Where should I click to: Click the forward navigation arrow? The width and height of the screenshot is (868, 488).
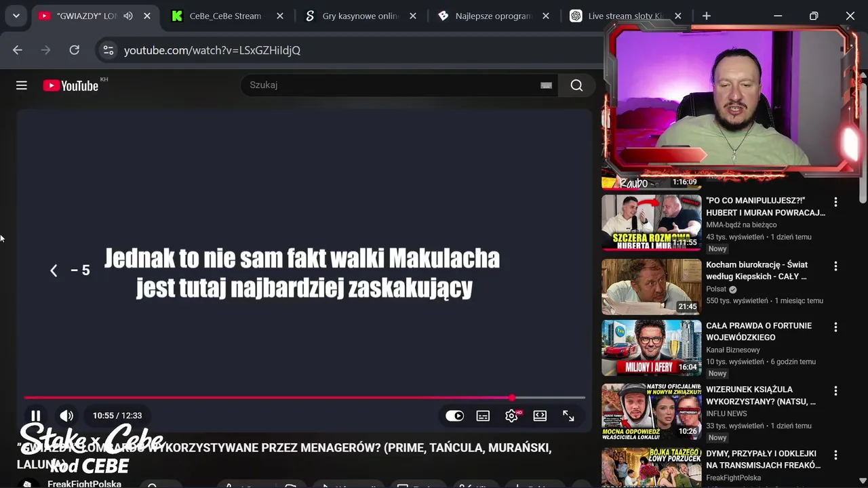tap(46, 49)
